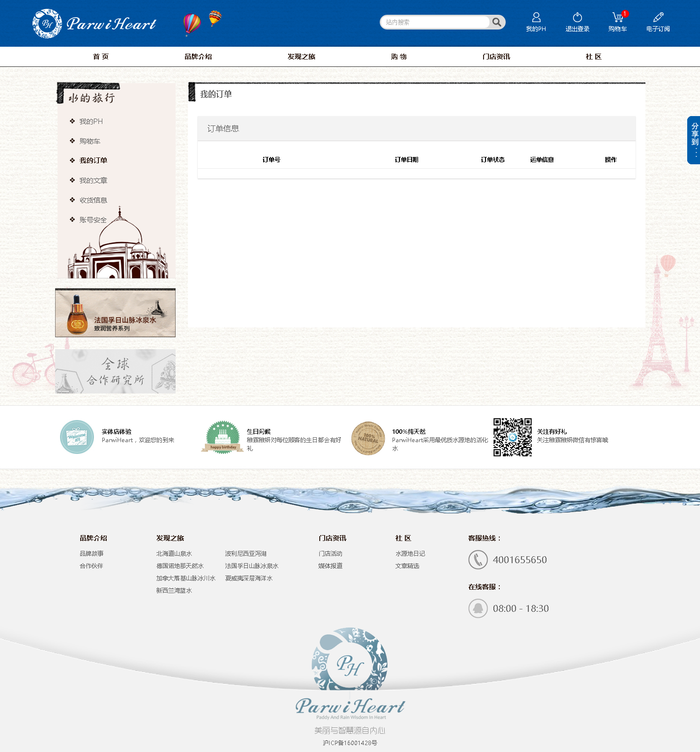Go to 门店资讯 in navigation bar
Screen dimensions: 700x752
coord(496,57)
